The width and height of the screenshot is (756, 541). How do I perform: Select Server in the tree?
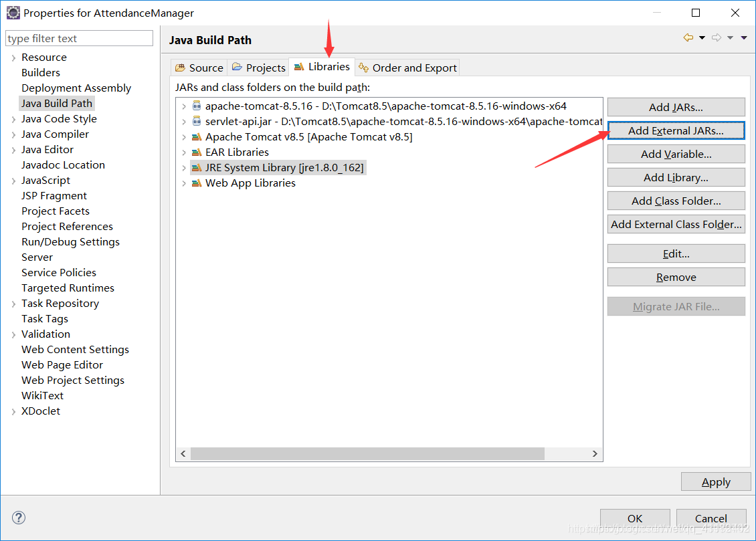click(x=37, y=257)
